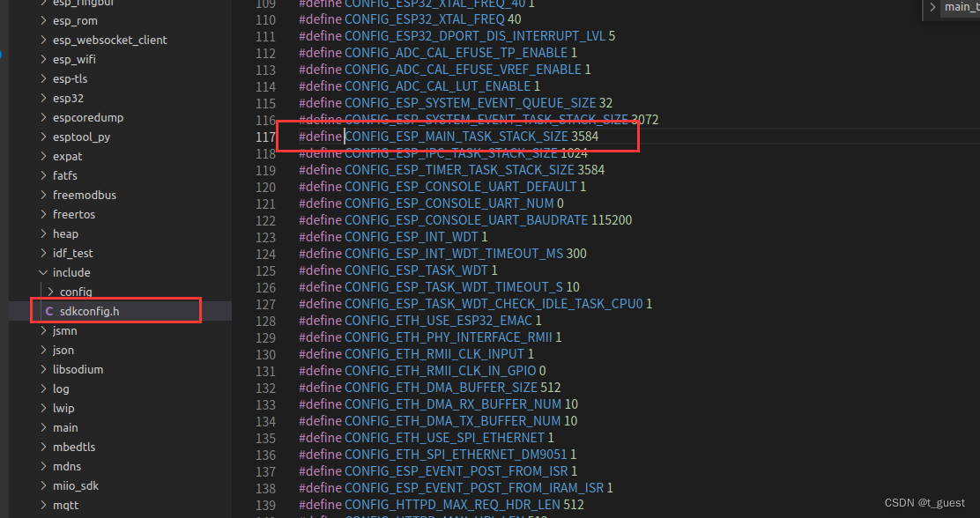Viewport: 980px width, 518px height.
Task: Expand the espcoredump folder chevron
Action: (x=43, y=117)
